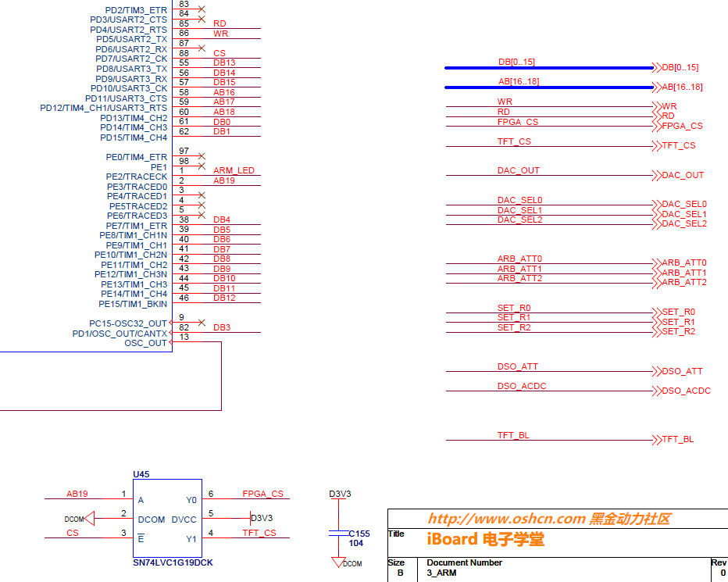728x582 pixels.
Task: Click the PC15-OSC32_OUT pin name
Action: click(128, 323)
